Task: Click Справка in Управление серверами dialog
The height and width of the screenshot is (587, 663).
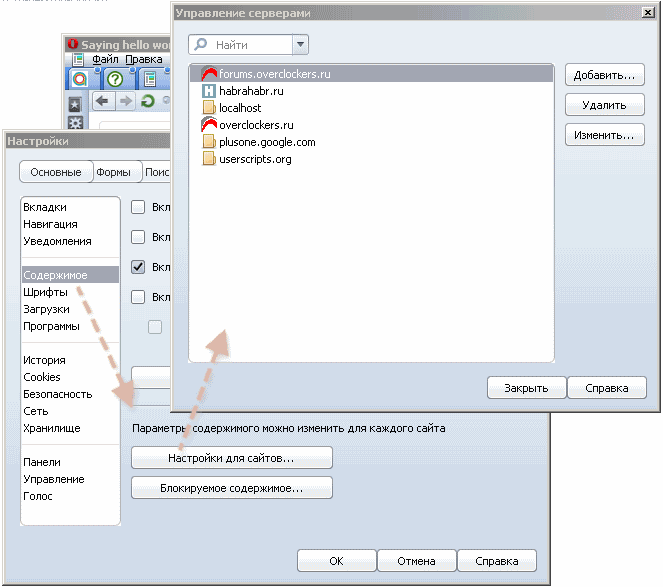Action: click(607, 388)
